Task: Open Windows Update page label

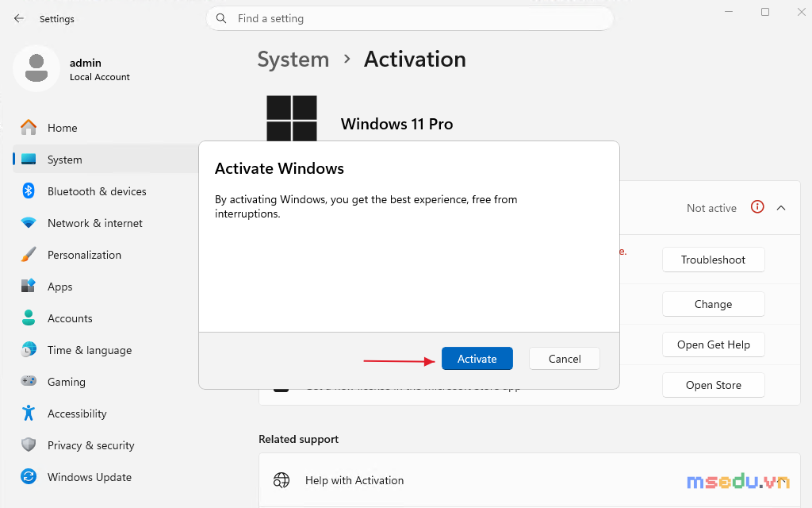Action: pyautogui.click(x=90, y=477)
